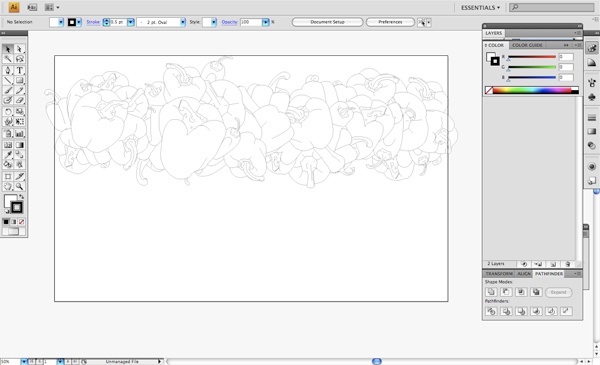The image size is (600, 365).
Task: Open the Gradient panel from the dock
Action: click(592, 131)
